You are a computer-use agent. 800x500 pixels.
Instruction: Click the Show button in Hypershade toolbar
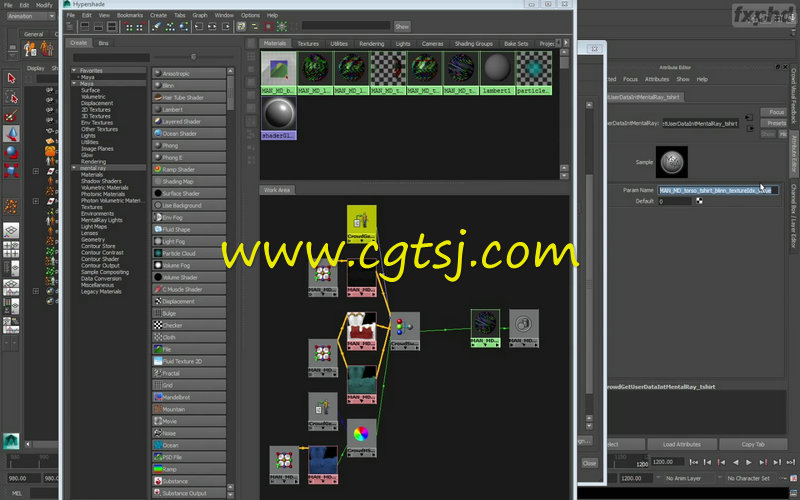click(402, 26)
